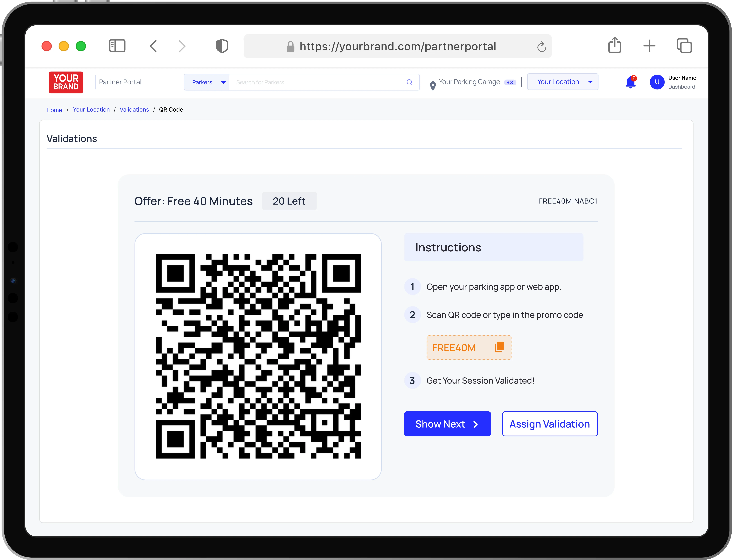The image size is (732, 560).
Task: Click the map pin location icon
Action: click(x=433, y=86)
